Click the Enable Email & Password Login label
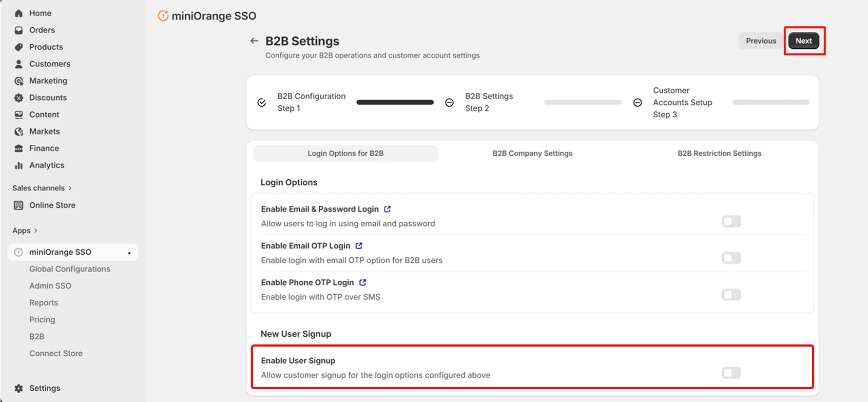Viewport: 868px width, 402px height. point(320,209)
